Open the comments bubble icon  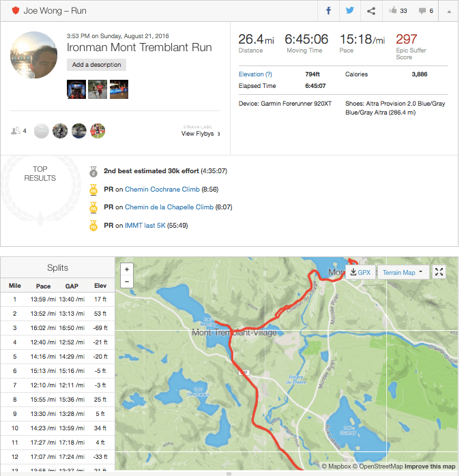coord(426,11)
